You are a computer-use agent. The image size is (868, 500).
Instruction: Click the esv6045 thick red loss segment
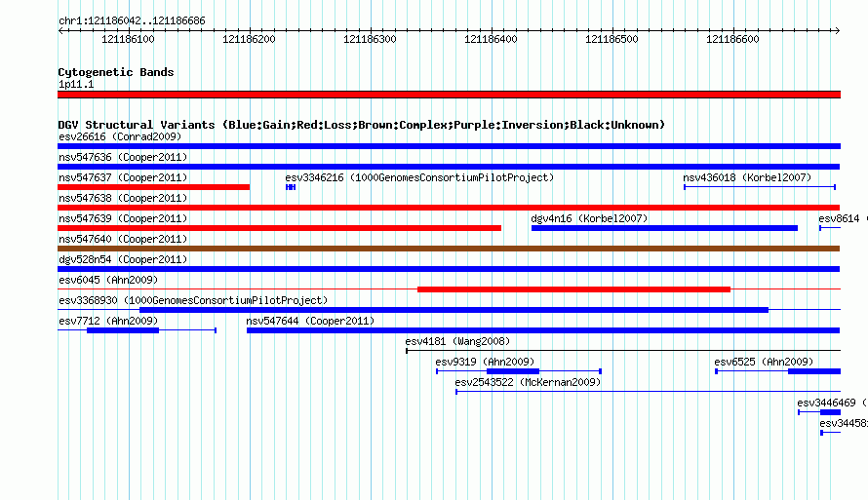click(573, 289)
